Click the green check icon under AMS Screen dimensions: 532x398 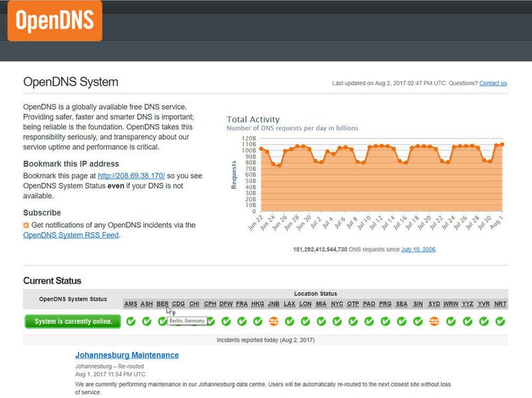pos(130,321)
